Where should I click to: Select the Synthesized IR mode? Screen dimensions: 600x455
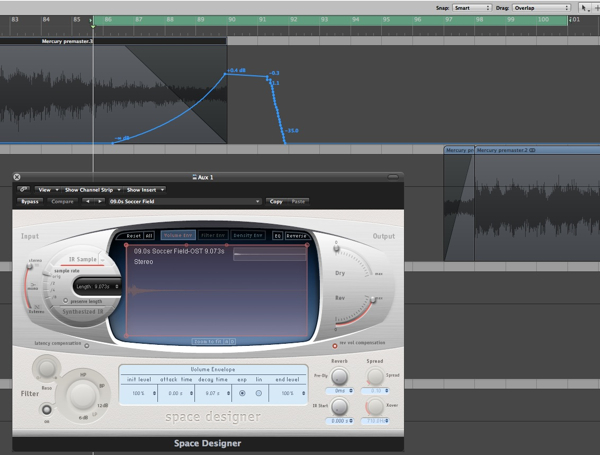(83, 312)
